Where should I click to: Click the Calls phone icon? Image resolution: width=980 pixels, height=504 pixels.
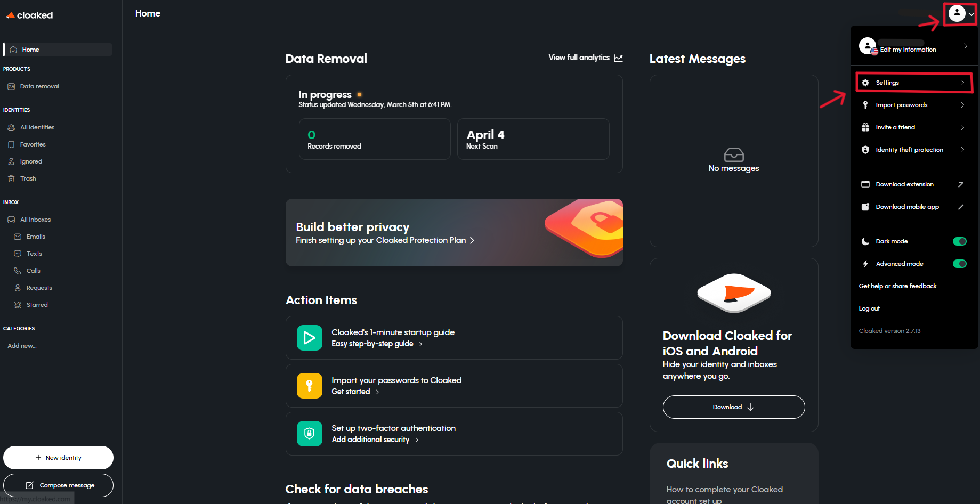coord(18,271)
